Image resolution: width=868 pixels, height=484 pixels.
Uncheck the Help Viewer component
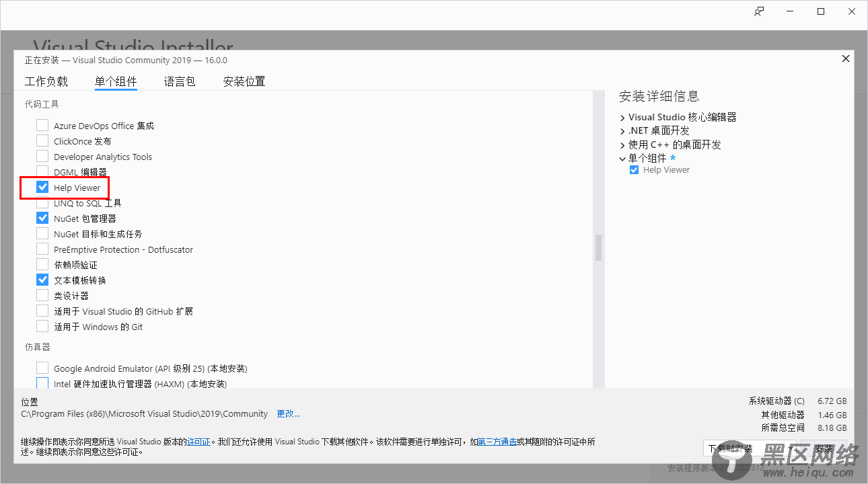pyautogui.click(x=42, y=187)
